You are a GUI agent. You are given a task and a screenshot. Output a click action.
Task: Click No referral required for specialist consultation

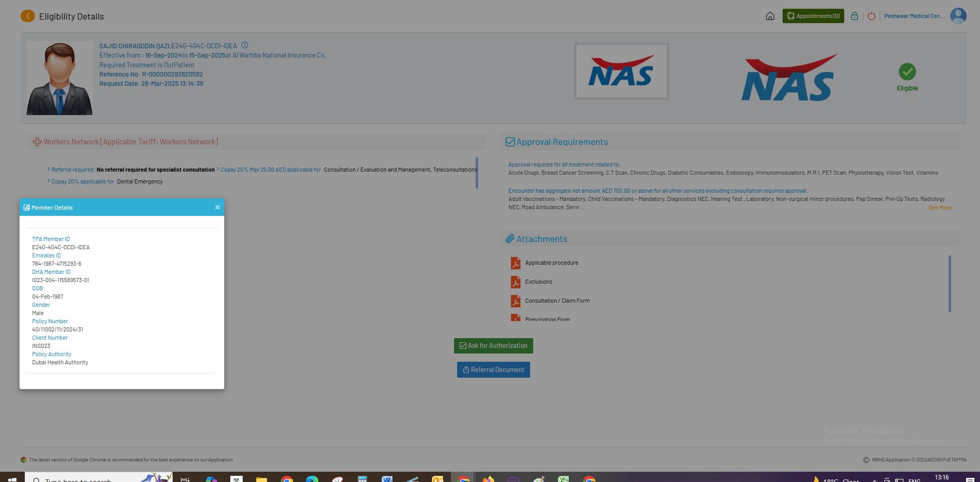156,170
